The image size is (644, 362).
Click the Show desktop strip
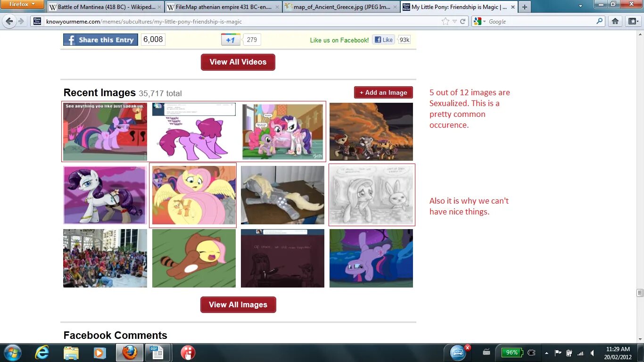641,353
